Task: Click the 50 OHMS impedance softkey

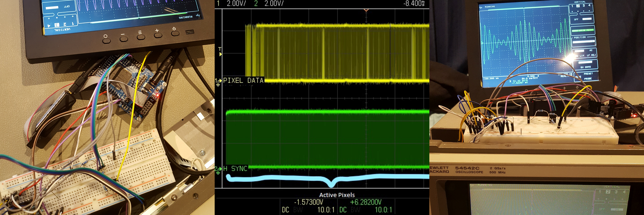Action: point(586,67)
